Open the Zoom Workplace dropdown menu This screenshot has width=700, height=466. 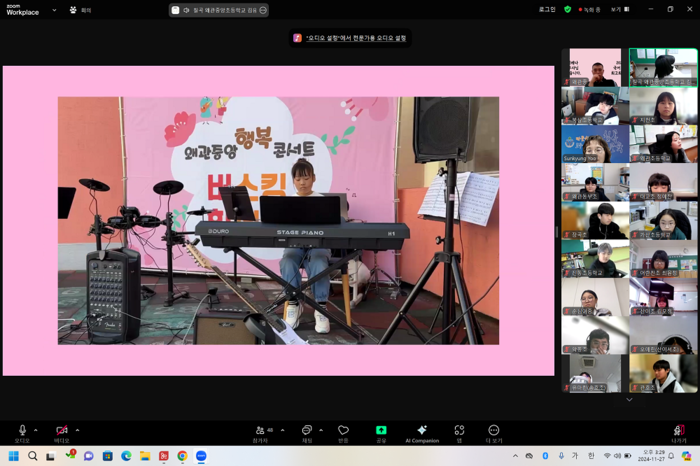(54, 10)
